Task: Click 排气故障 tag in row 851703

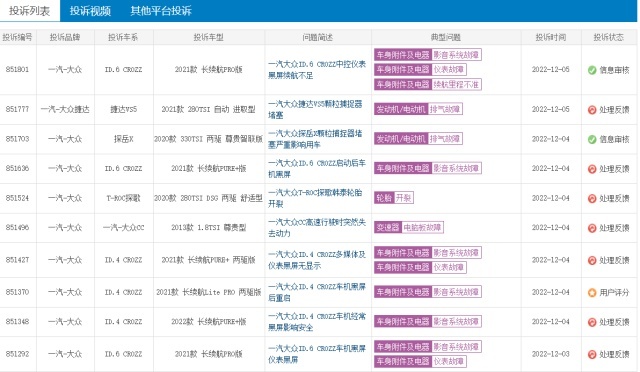Action: point(418,139)
